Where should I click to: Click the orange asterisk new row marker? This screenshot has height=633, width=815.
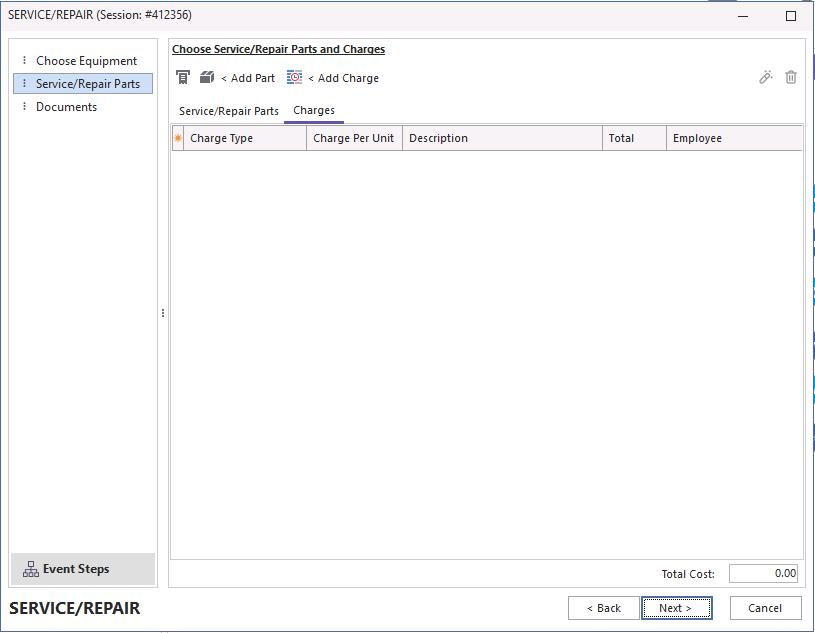[178, 138]
